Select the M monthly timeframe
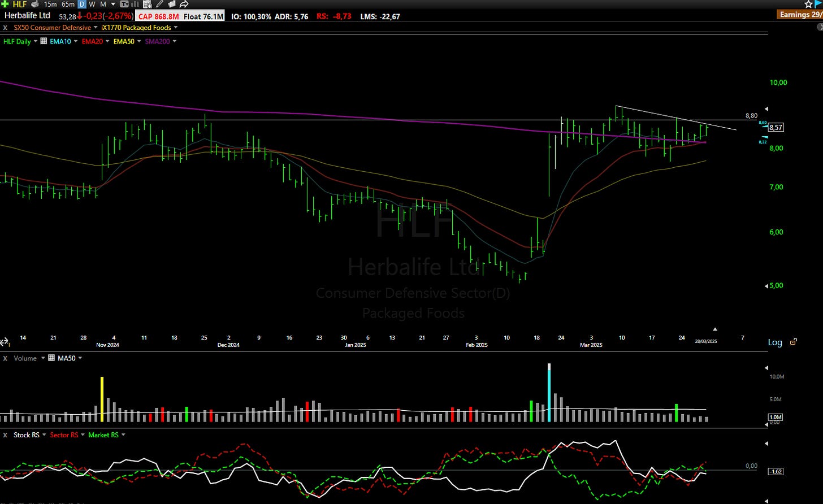823x504 pixels. coord(103,4)
